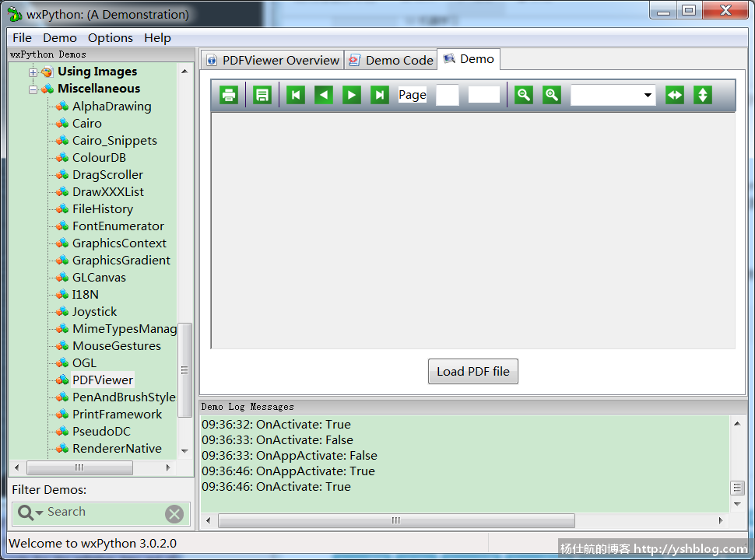Select MouseGestures demo item
The image size is (755, 560).
coord(117,346)
